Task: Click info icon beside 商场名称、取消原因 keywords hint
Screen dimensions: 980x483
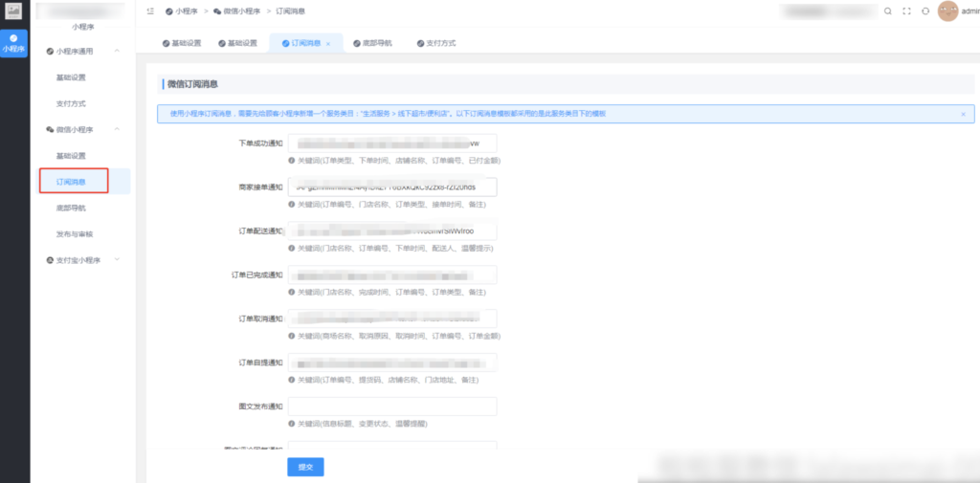Action: click(x=291, y=336)
